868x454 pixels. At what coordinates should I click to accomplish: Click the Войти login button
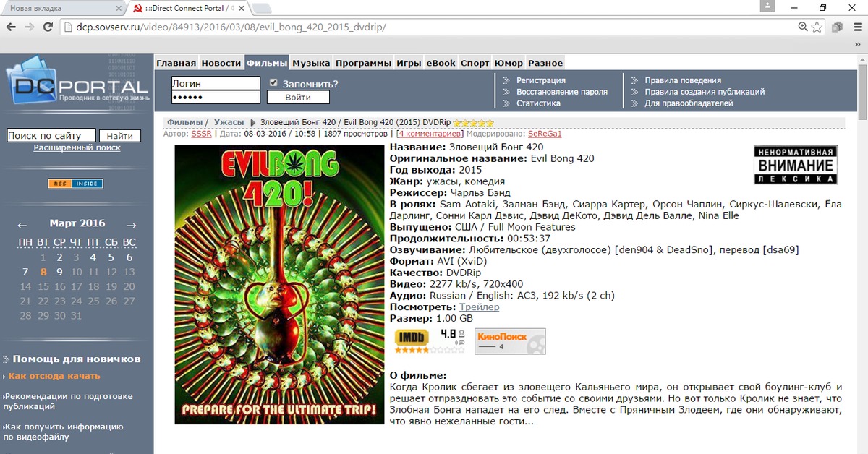click(x=298, y=97)
